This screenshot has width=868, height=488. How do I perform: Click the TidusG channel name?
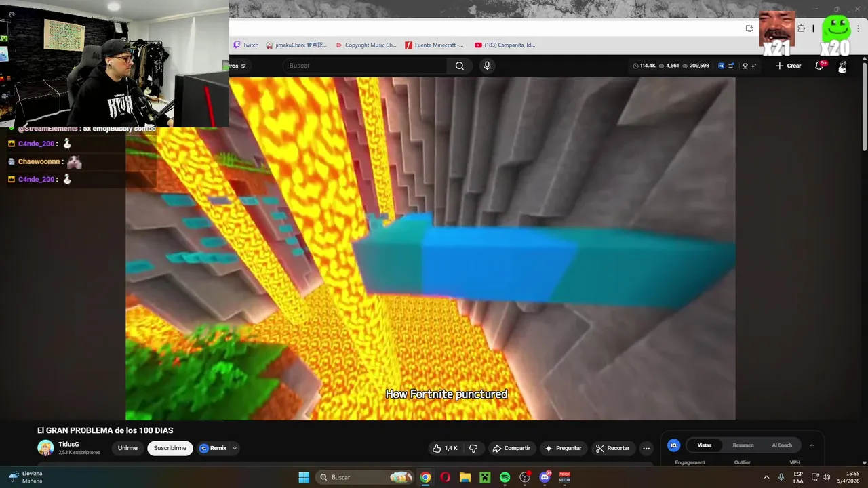point(68,444)
